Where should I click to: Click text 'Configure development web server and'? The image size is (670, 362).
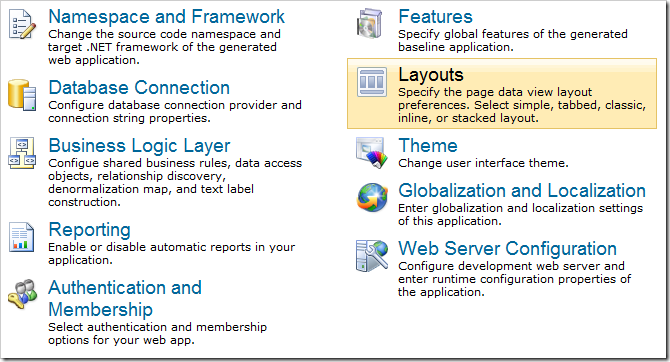coord(511,266)
